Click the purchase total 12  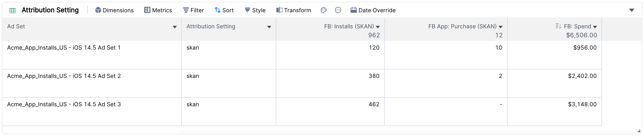click(x=499, y=35)
